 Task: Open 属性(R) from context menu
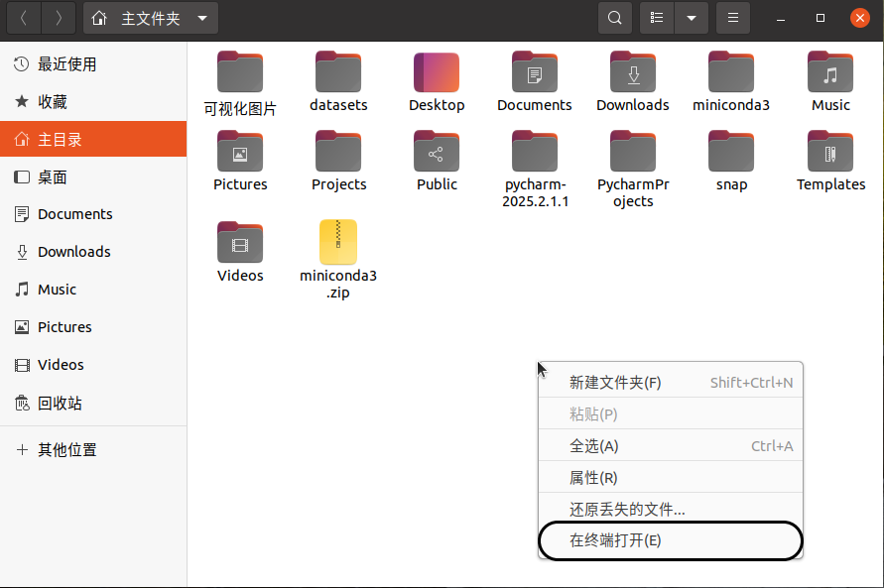[671, 477]
